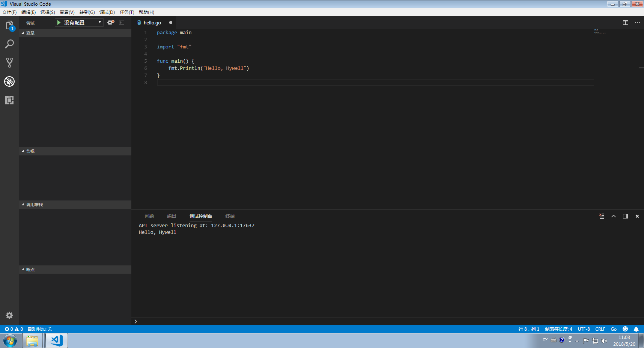Select the Extensions icon in activity bar
Screen dimensions: 644x348
(9, 100)
